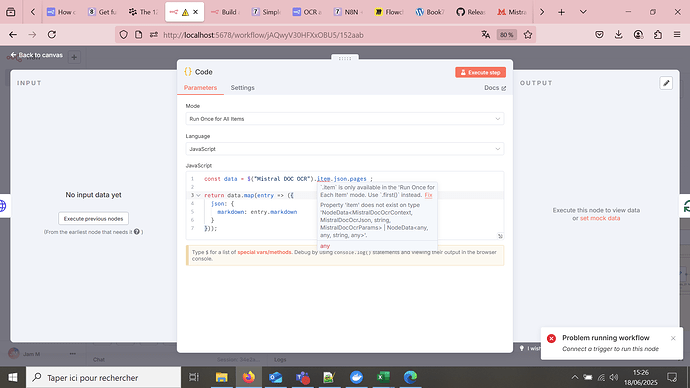Image resolution: width=690 pixels, height=388 pixels.
Task: Reload the page
Action: coord(52,35)
